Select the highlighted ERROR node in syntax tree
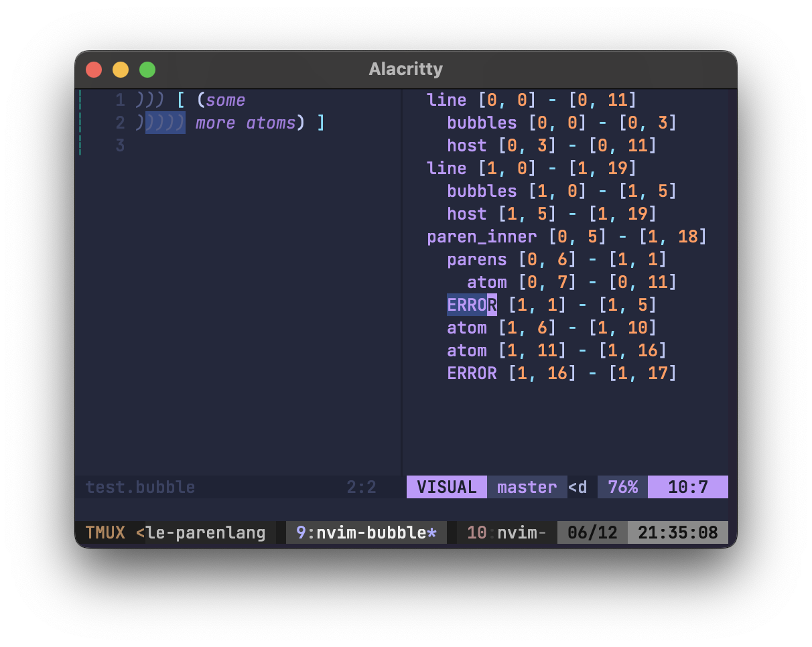The height and width of the screenshot is (647, 812). tap(472, 305)
